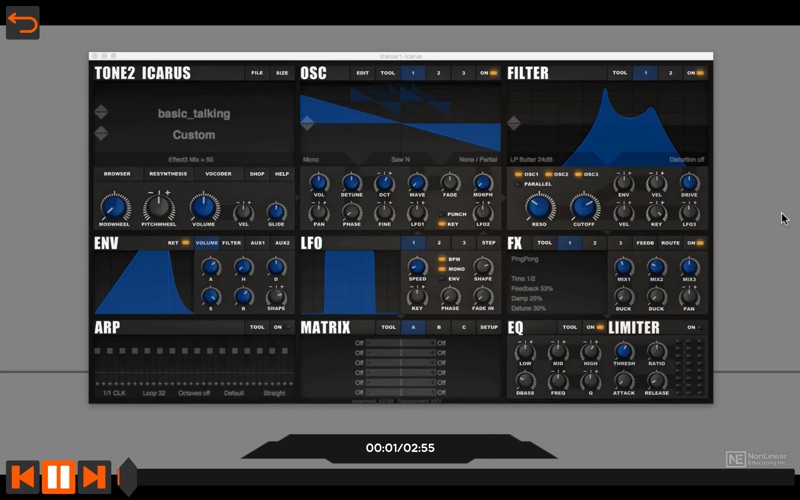Click the limiter RELEASE knob
This screenshot has height=500, width=800.
(657, 381)
